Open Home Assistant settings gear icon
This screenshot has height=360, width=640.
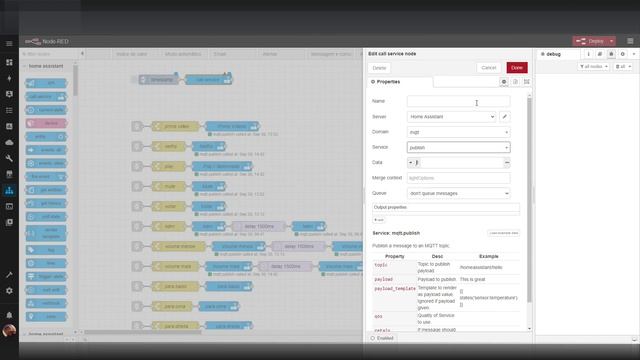(x=9, y=291)
